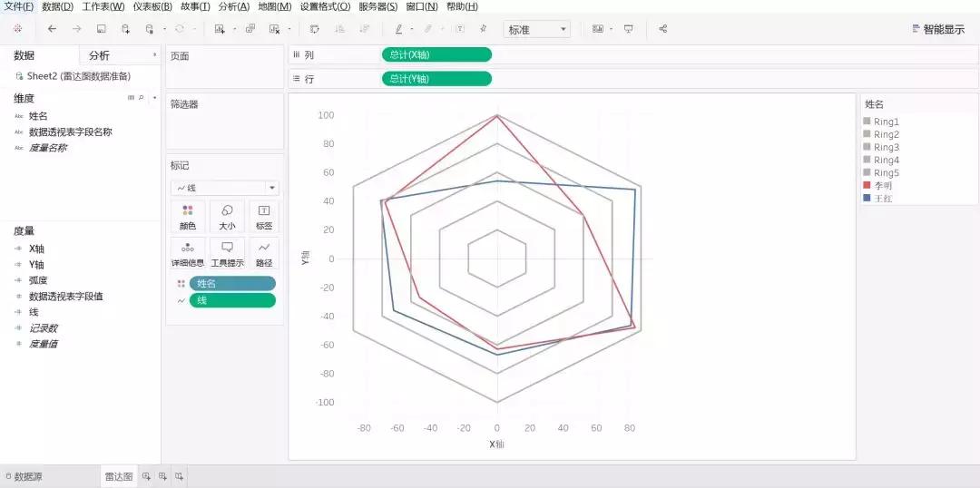Open the 数据源 data source tab
The height and width of the screenshot is (488, 980).
click(x=24, y=477)
